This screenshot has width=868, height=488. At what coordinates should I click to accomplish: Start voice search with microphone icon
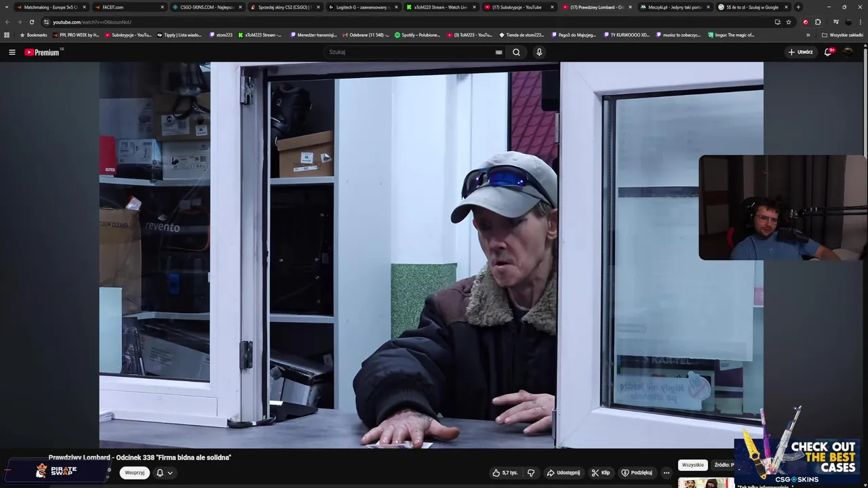click(x=539, y=52)
